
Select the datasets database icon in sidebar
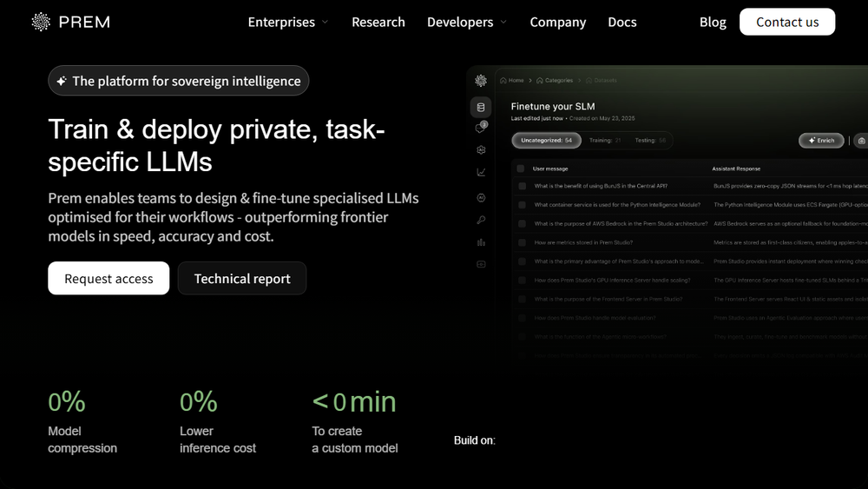[x=481, y=108]
